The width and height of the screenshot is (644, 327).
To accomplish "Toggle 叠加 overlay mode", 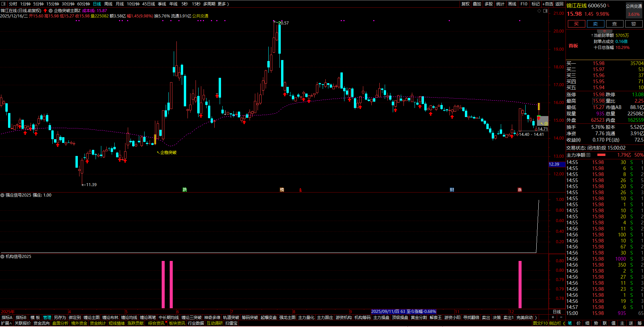I will coord(477,4).
